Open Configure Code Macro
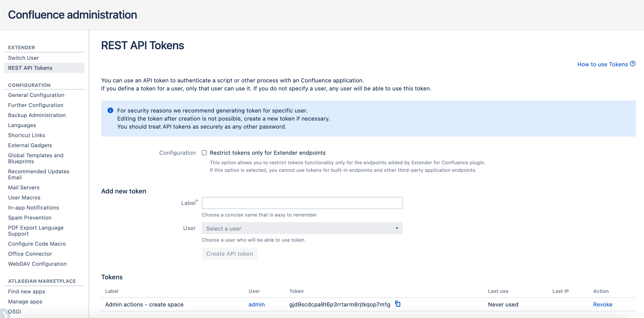The image size is (644, 318). [x=37, y=244]
